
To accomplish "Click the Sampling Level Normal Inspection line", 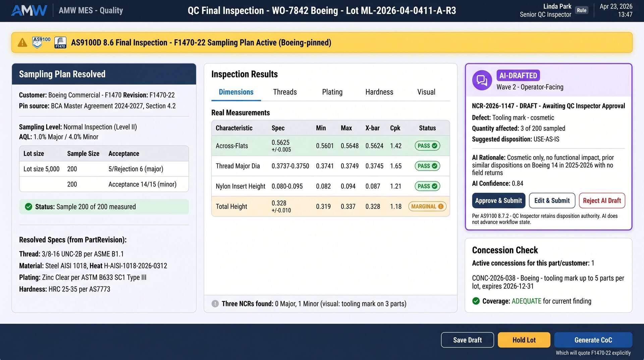I will click(x=78, y=127).
